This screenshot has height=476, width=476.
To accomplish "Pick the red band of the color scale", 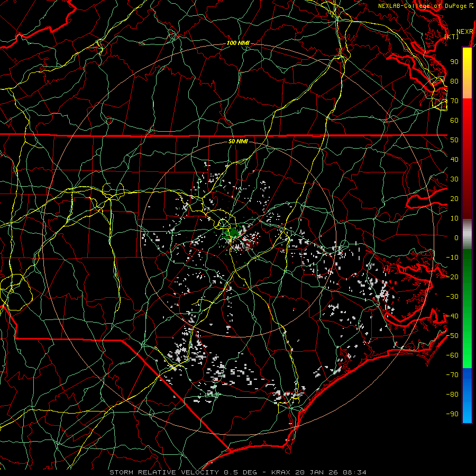I will (x=467, y=158).
